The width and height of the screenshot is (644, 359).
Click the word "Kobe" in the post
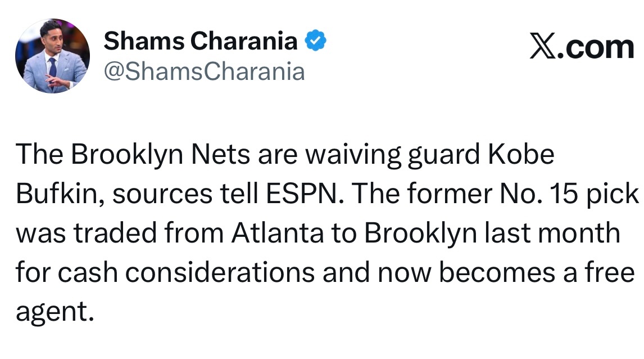click(x=520, y=155)
